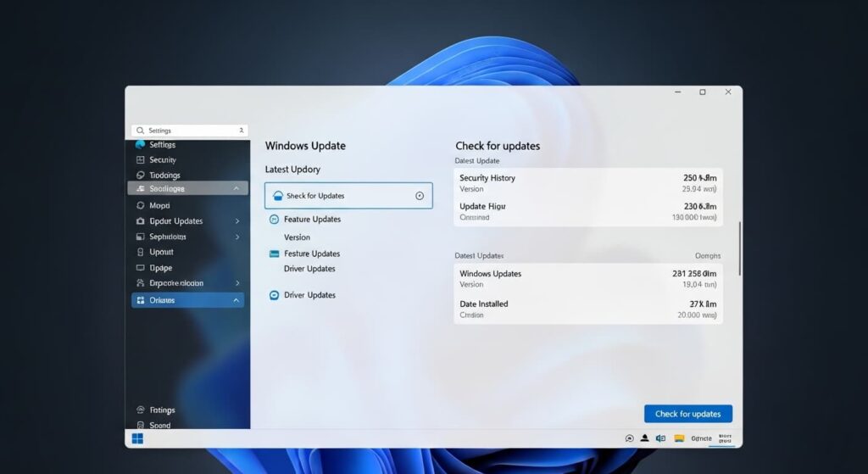Select the Sheck for Updates text
This screenshot has height=474, width=868.
(x=315, y=196)
